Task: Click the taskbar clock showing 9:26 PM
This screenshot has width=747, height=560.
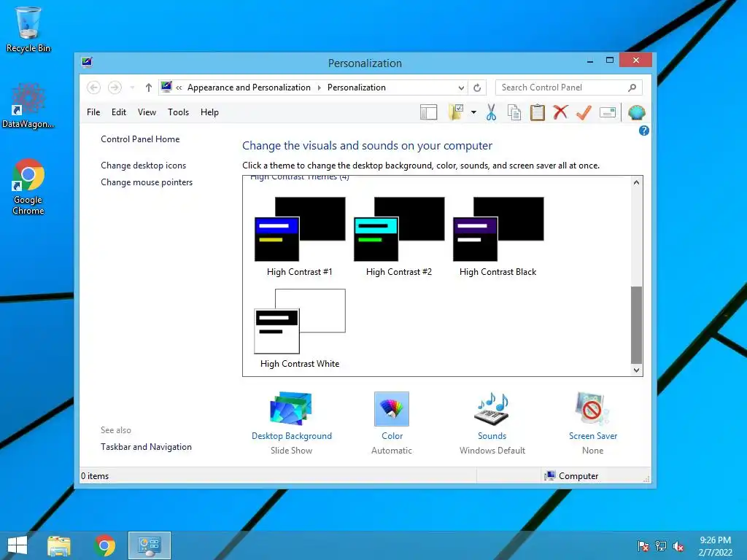Action: (715, 546)
